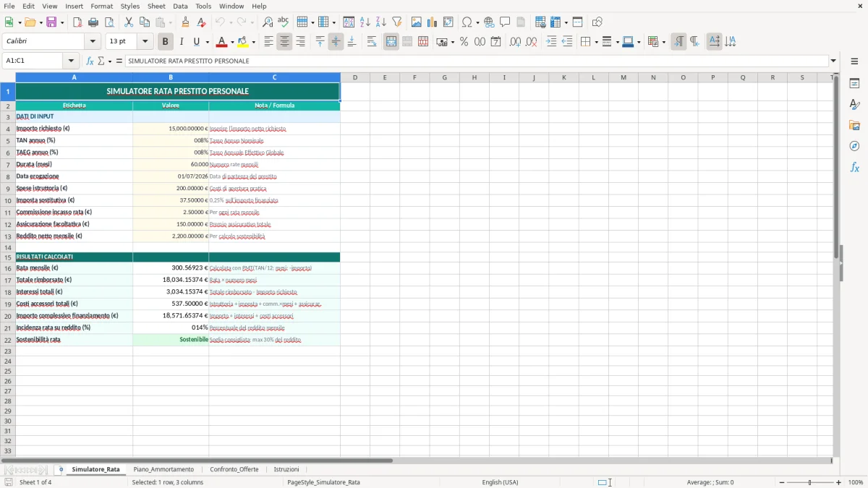
Task: Apply yellow background color swatch
Action: click(243, 42)
